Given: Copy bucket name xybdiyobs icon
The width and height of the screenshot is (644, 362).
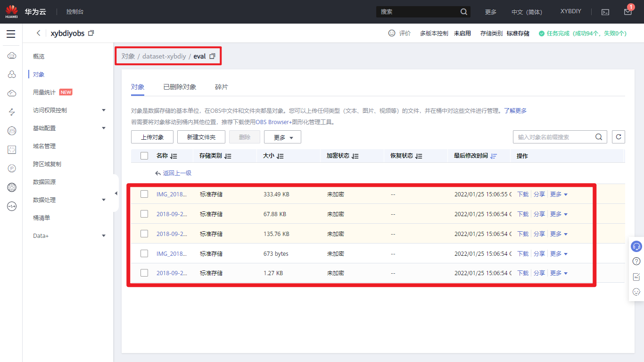Looking at the screenshot, I should [91, 33].
